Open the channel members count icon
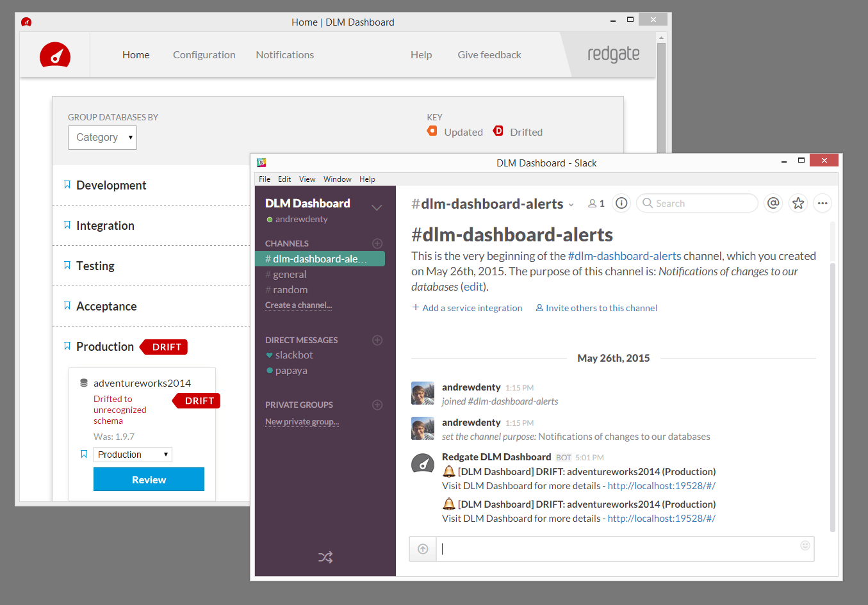This screenshot has height=605, width=868. point(596,204)
